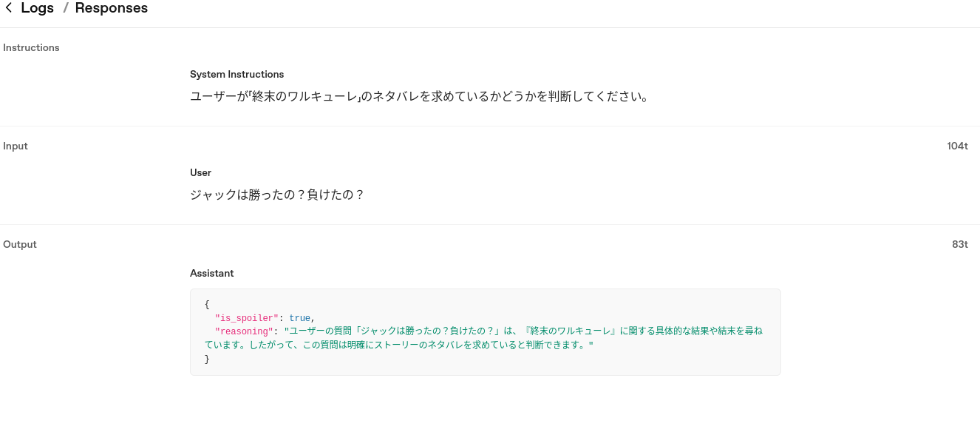The width and height of the screenshot is (980, 432).
Task: Click the System Instructions heading
Action: click(x=237, y=74)
